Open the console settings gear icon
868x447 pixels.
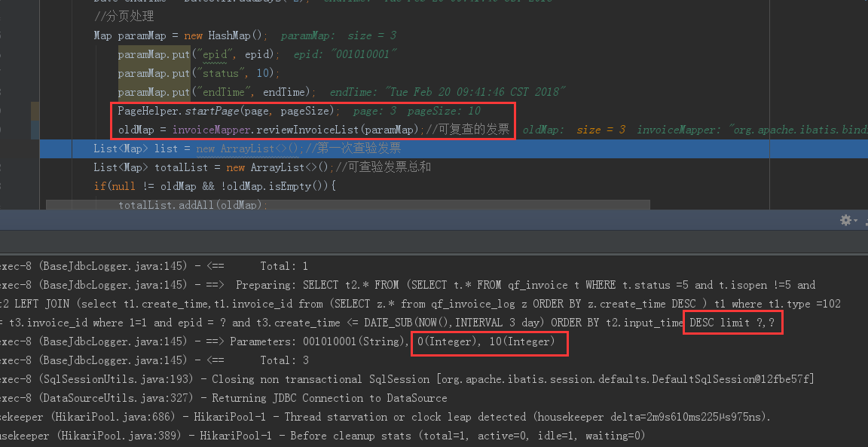845,220
